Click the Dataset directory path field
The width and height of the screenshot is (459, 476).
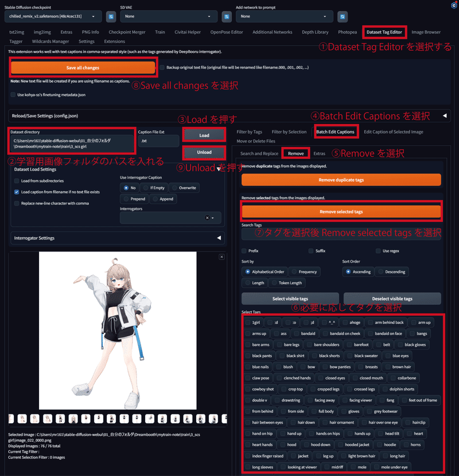[72, 144]
